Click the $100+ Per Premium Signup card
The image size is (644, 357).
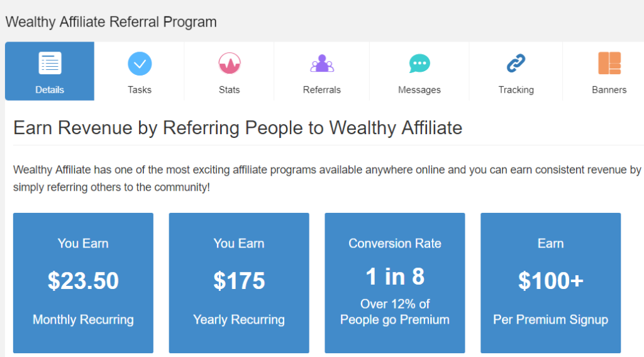pyautogui.click(x=551, y=283)
